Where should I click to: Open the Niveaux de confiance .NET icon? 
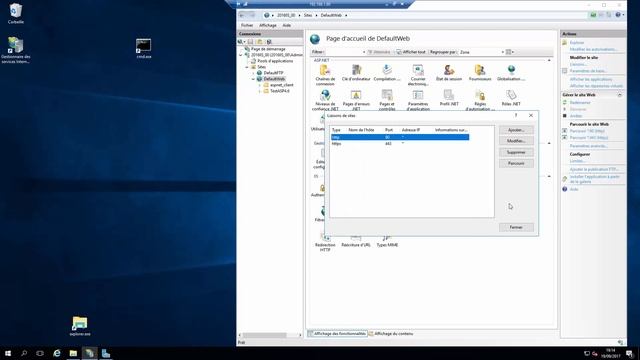click(325, 100)
